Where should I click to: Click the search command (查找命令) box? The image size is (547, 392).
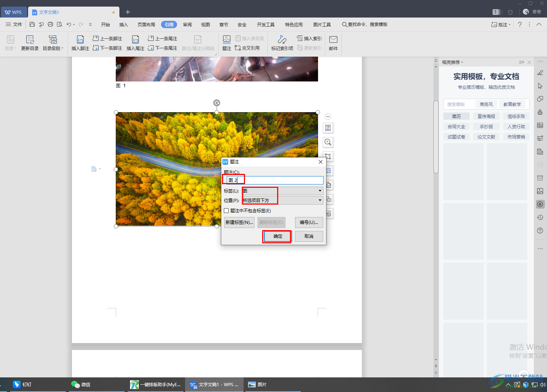[365, 24]
